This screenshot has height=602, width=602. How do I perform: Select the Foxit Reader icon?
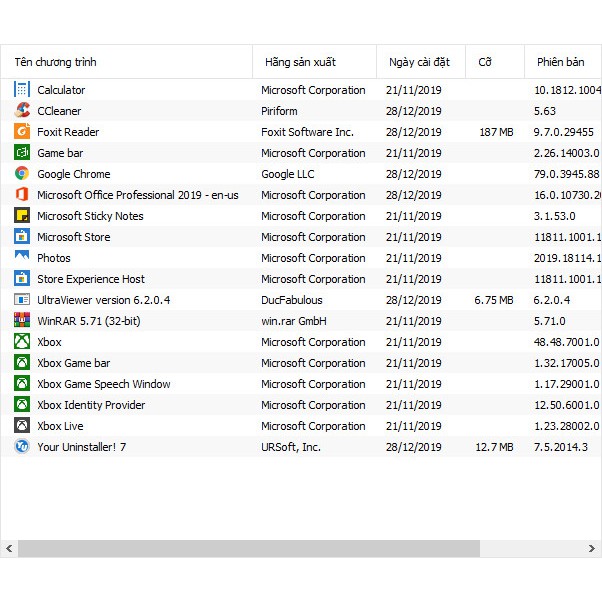(22, 132)
